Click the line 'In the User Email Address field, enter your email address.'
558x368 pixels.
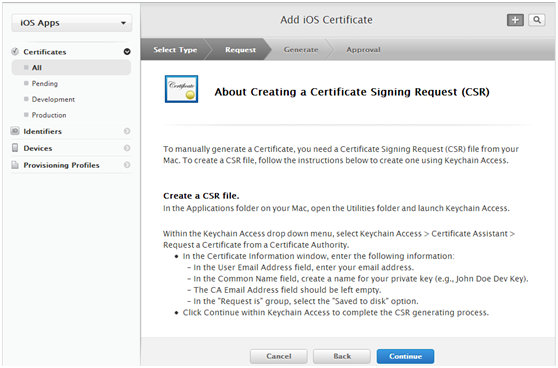(301, 267)
